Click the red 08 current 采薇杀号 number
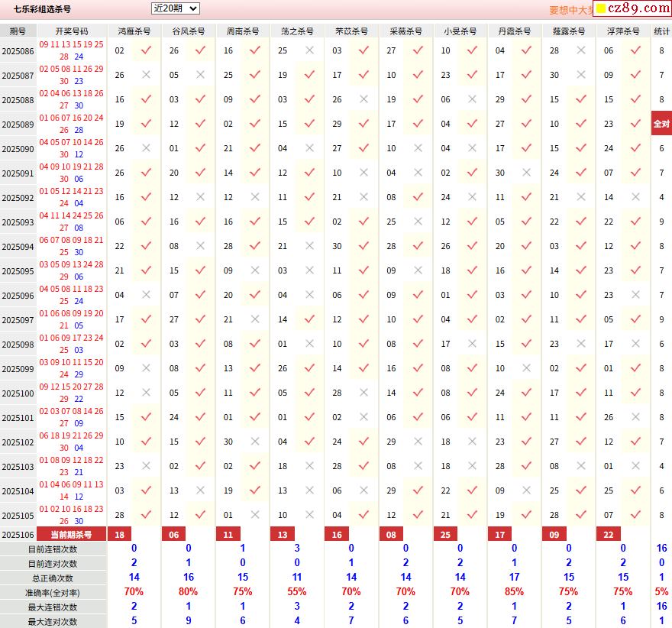Screen dimensions: 672x628 391,534
